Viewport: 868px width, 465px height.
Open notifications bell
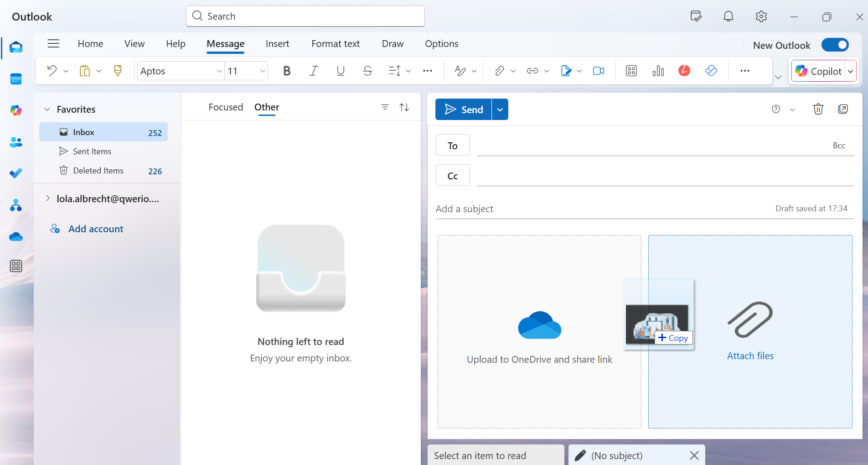(x=728, y=16)
